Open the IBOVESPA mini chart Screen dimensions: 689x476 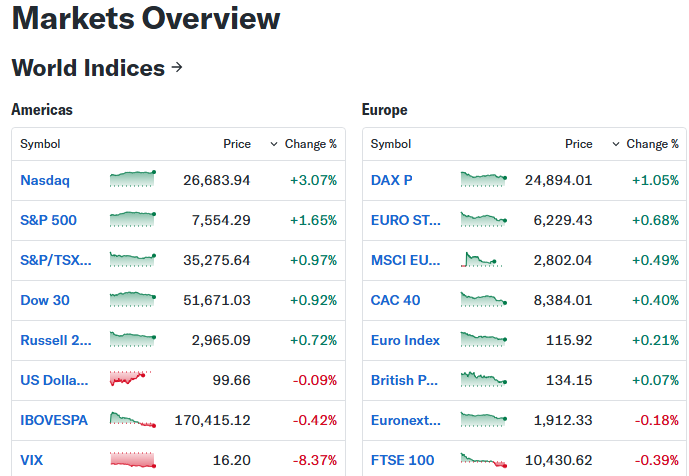132,419
